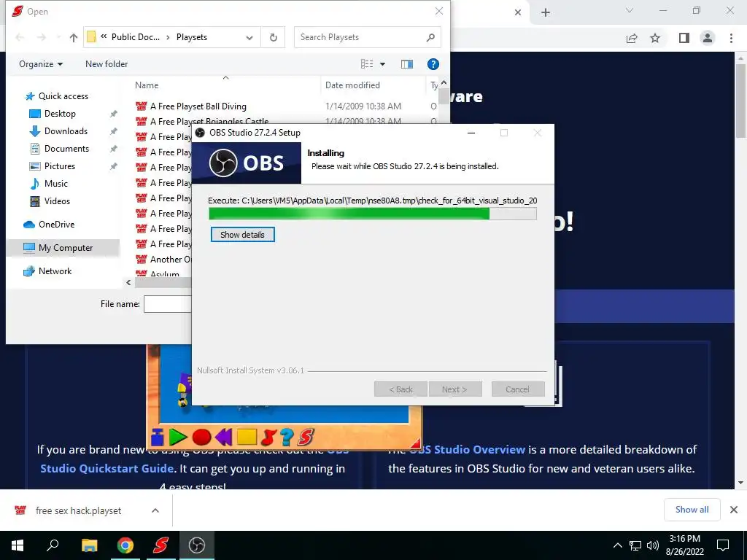Open help in the Open dialog

pos(433,64)
